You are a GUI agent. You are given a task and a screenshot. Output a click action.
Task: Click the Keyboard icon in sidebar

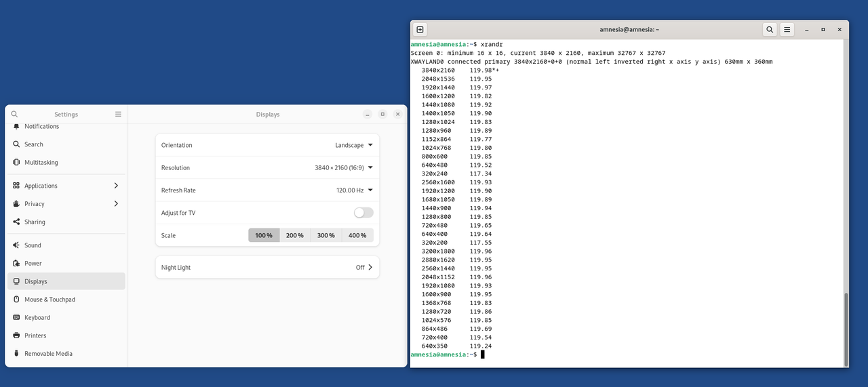16,318
